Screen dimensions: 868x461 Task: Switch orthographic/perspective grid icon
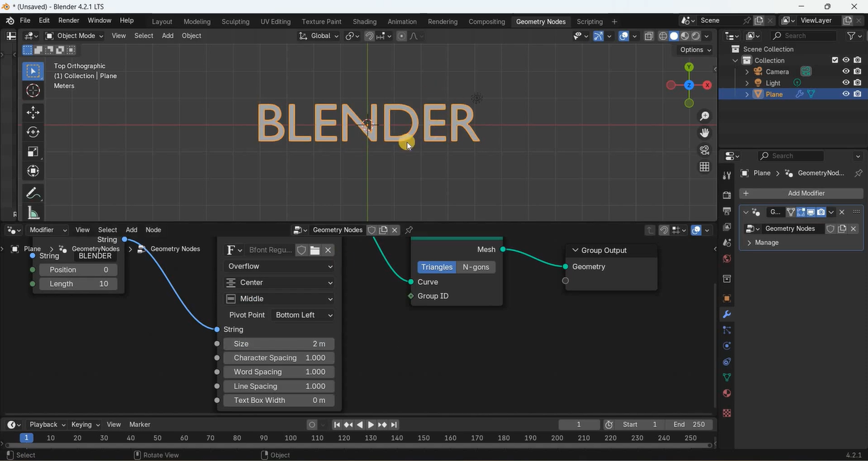click(705, 167)
